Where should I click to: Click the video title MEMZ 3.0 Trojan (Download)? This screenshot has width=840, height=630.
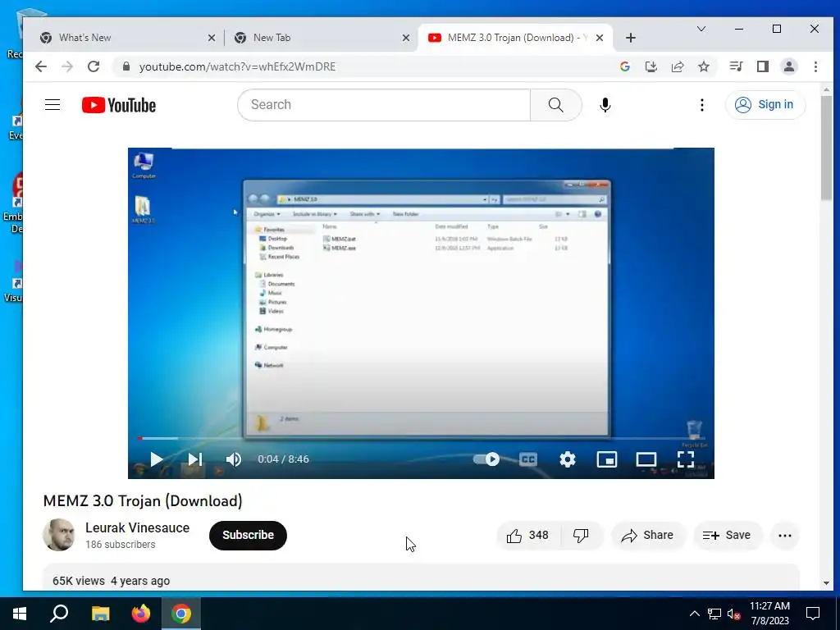[x=143, y=501]
